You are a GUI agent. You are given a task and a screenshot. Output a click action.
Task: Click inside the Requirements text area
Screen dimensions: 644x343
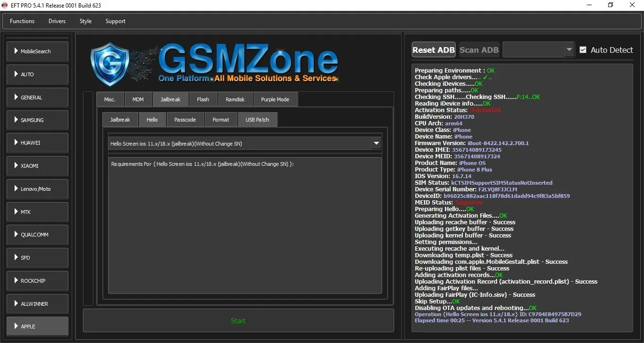pyautogui.click(x=245, y=226)
